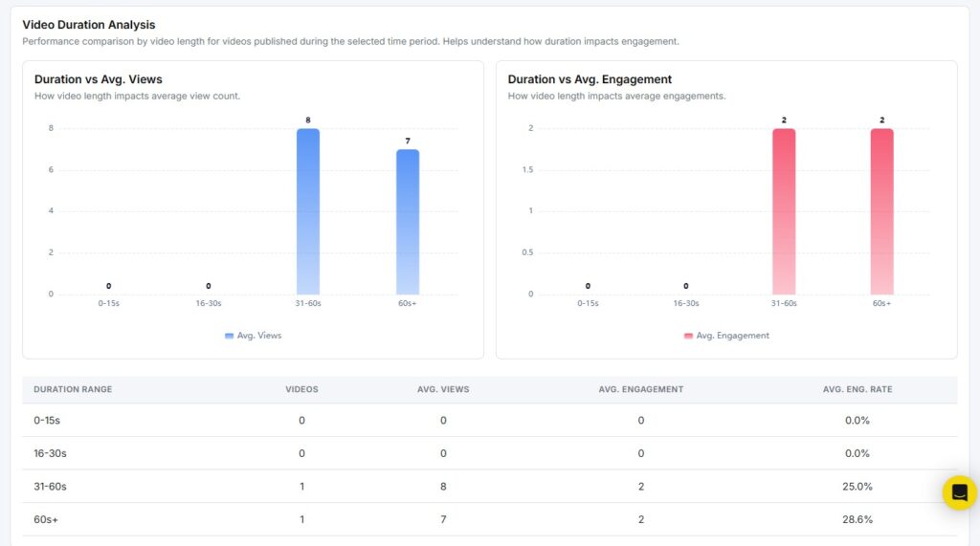This screenshot has width=980, height=546.
Task: Click avg. views value 8 in 31-60s row
Action: click(x=443, y=487)
